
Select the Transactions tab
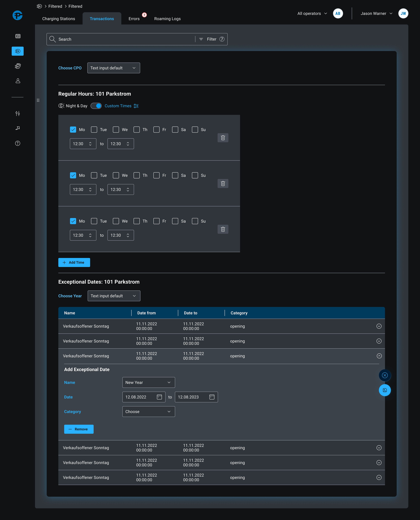102,19
